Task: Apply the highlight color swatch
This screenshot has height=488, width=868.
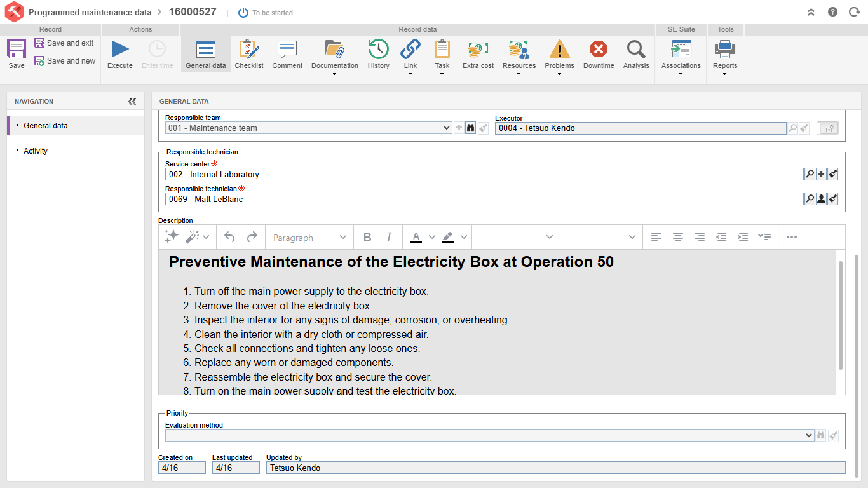Action: [447, 237]
